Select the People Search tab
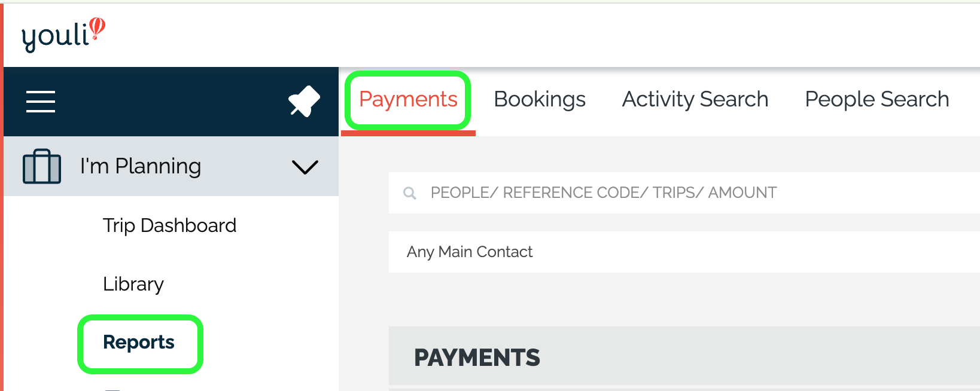This screenshot has height=391, width=980. pyautogui.click(x=876, y=99)
